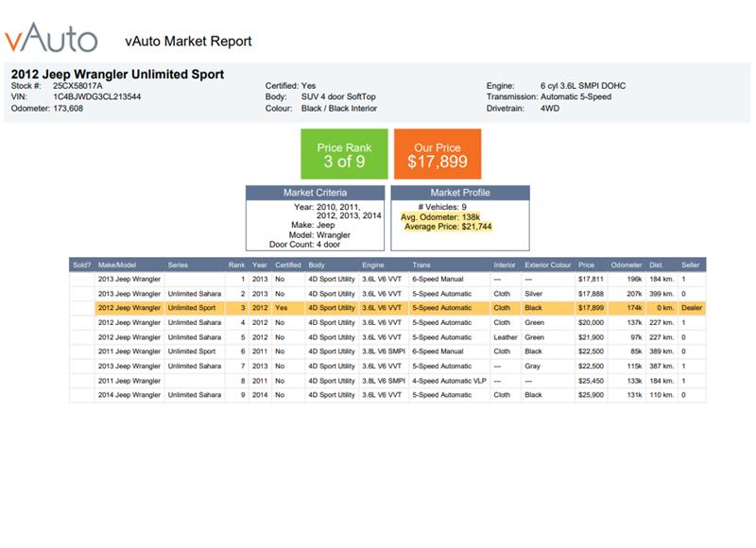756x548 pixels.
Task: Click price $25,900 in the table
Action: point(591,395)
